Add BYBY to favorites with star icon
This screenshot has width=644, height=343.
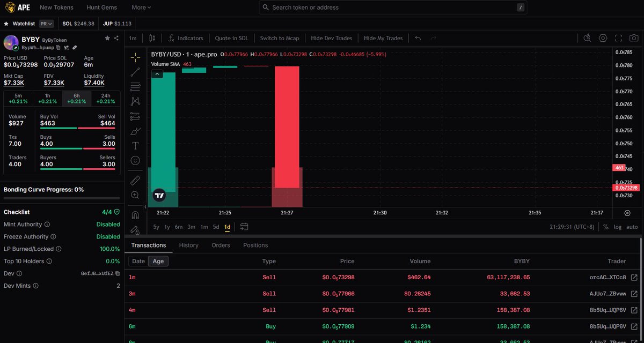coord(107,38)
